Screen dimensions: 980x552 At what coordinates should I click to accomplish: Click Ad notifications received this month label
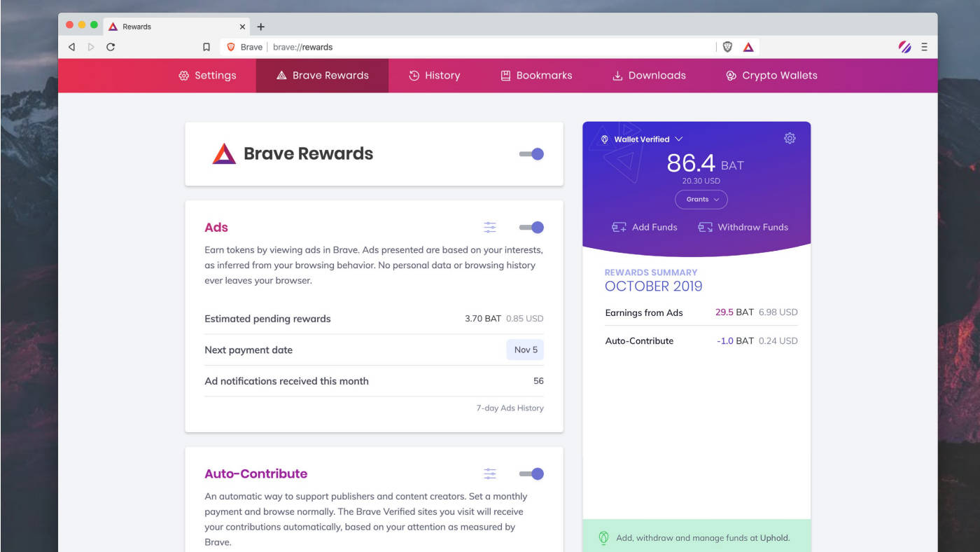[x=286, y=381]
